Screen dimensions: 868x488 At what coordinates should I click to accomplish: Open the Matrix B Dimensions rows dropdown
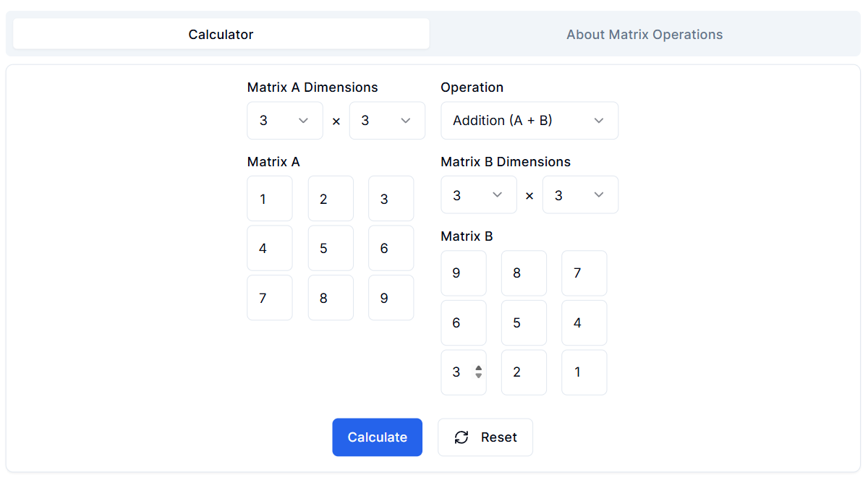[x=479, y=194]
